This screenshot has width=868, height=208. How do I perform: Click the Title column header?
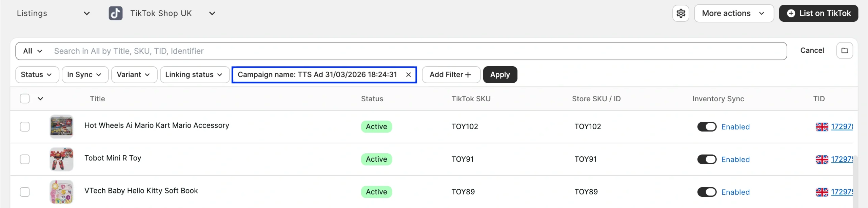(97, 99)
